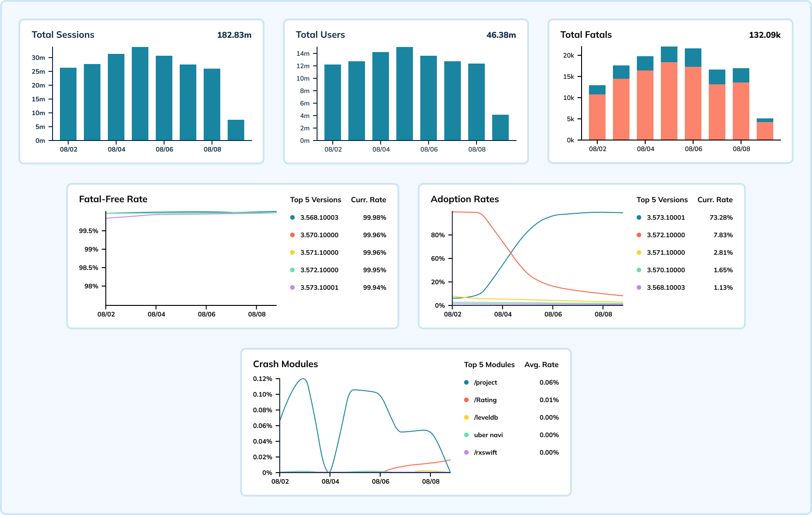Screen dimensions: 812x515
Task: Select the 99.98% rate for version 3.568.10003
Action: (x=375, y=217)
